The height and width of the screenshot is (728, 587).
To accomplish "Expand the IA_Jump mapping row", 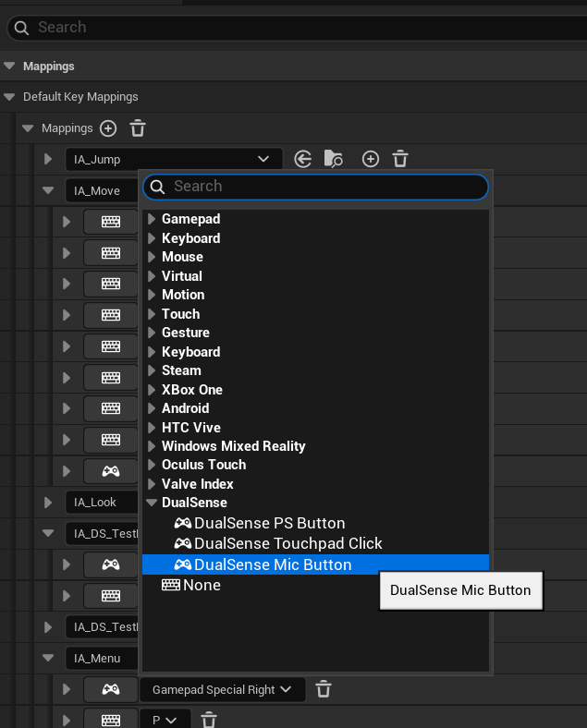I will click(x=48, y=159).
